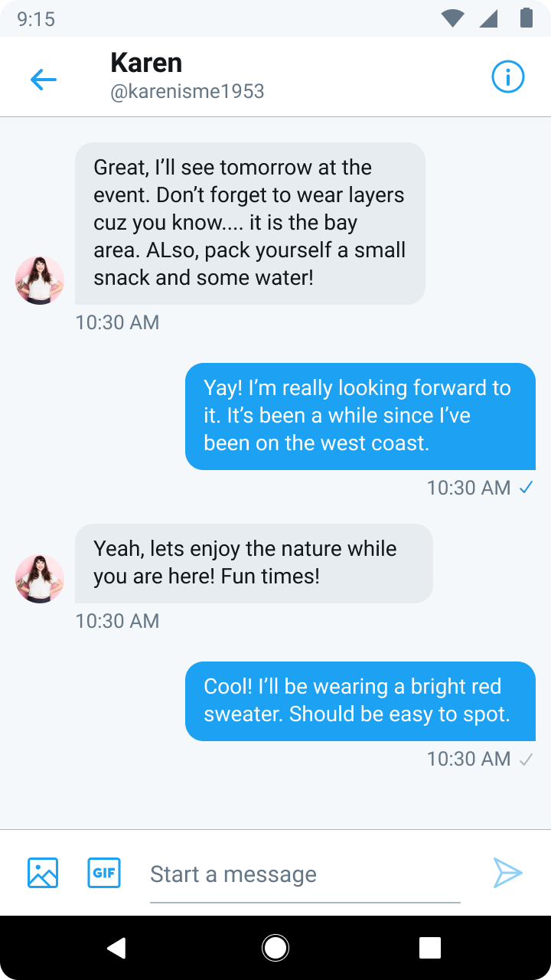Screen dimensions: 551x980
Task: Tap gray sent checkmark after sweater message
Action: (526, 759)
